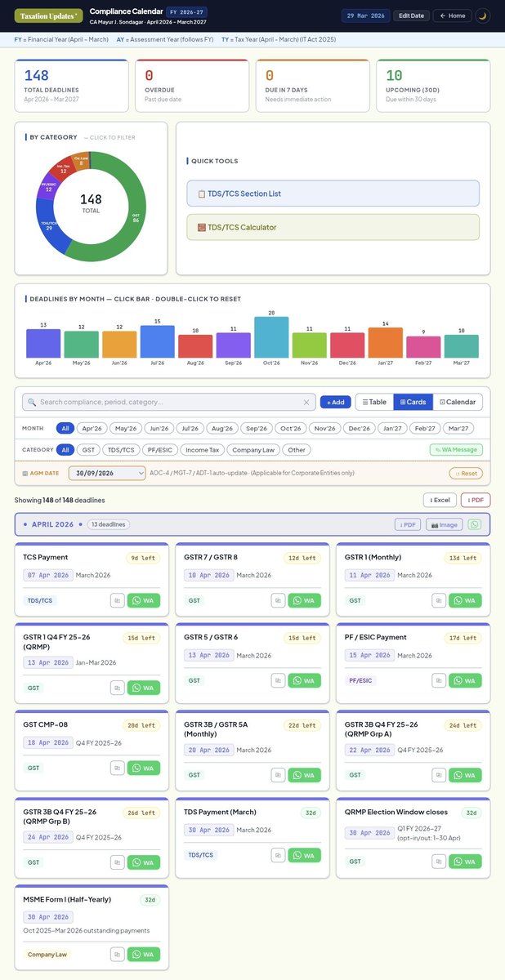Send TDS Payment (March) via WA
505x980 pixels.
click(x=305, y=855)
